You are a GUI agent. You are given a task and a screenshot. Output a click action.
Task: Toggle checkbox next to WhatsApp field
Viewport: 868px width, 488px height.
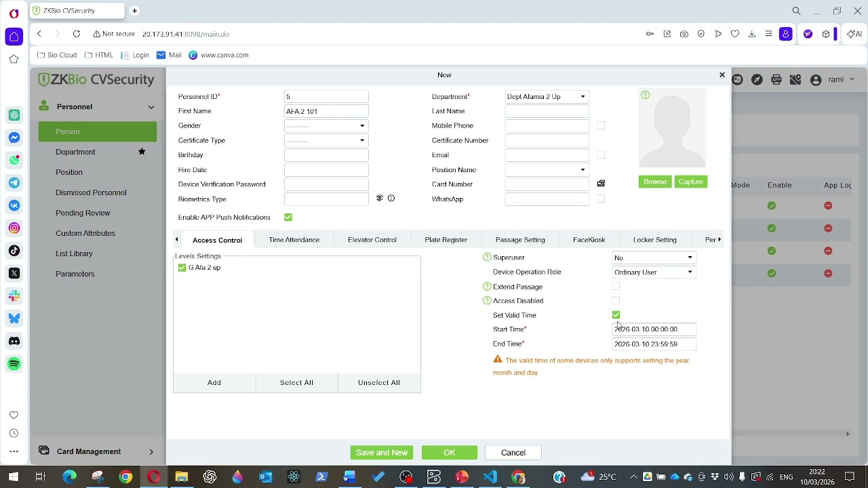click(x=601, y=199)
